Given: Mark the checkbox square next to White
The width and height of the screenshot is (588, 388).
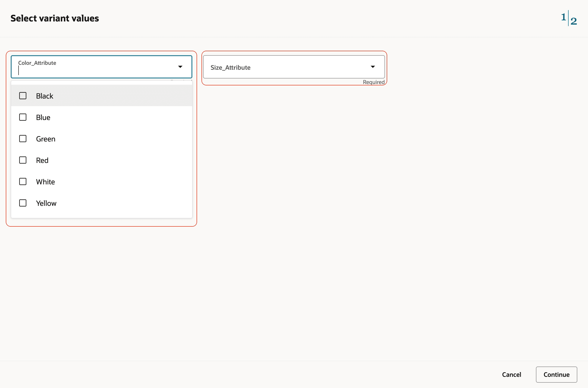Looking at the screenshot, I should pos(23,182).
